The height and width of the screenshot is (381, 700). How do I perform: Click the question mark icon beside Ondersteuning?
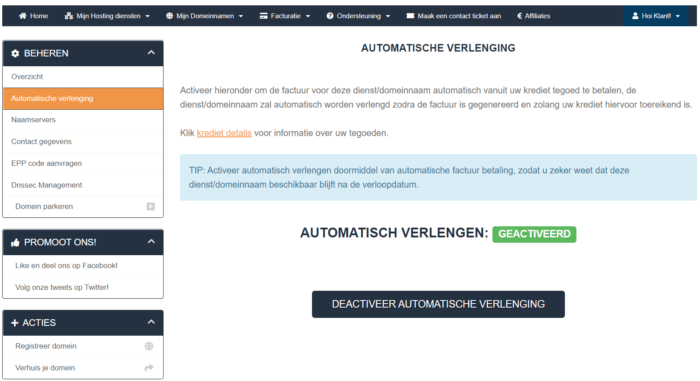click(x=329, y=16)
